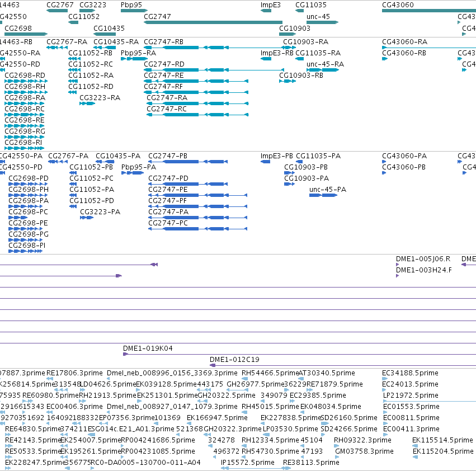Open the CG11052-RB transcript label

tap(91, 53)
